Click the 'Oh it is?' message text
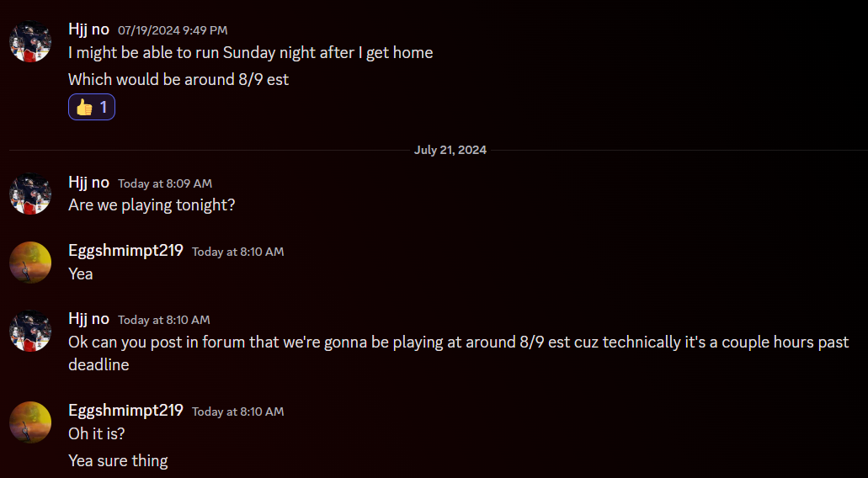The height and width of the screenshot is (478, 868). click(x=97, y=433)
